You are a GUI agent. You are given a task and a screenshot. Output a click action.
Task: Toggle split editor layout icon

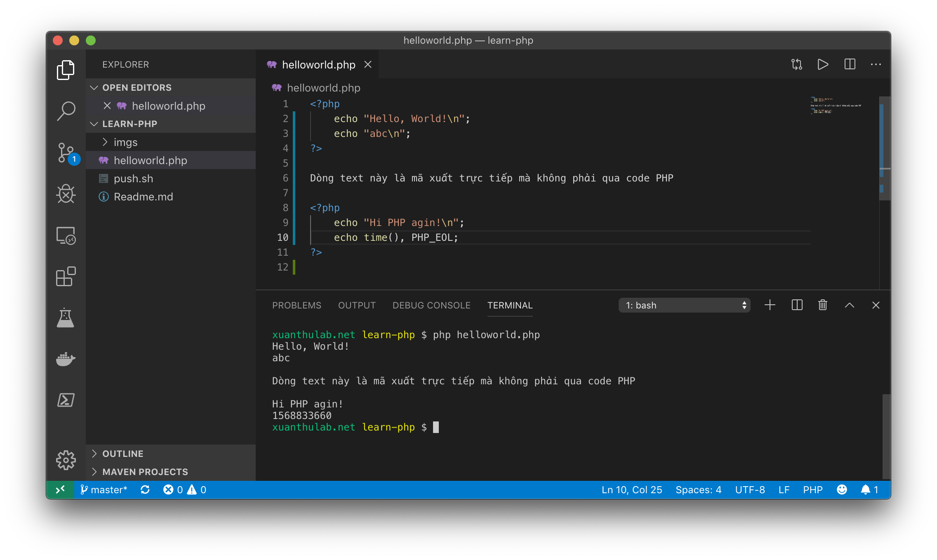pos(850,64)
